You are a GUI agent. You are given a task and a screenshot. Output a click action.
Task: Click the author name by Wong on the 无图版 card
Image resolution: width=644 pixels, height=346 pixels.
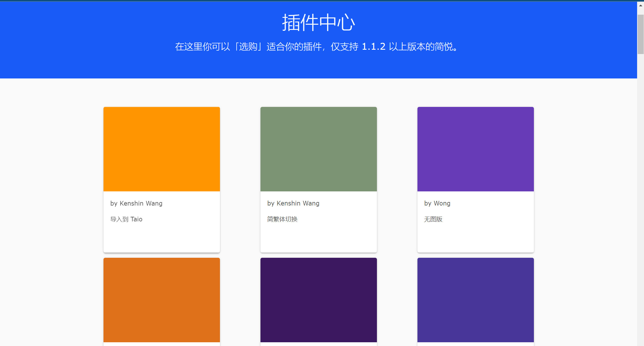pyautogui.click(x=437, y=203)
